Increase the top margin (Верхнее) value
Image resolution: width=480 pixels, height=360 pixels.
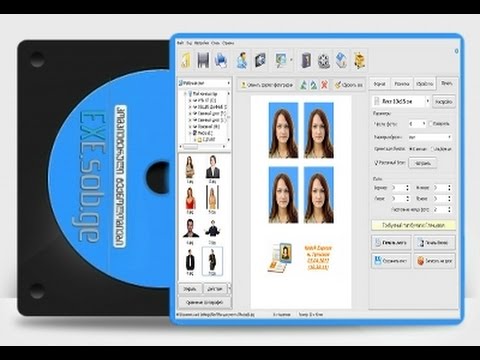tap(407, 186)
